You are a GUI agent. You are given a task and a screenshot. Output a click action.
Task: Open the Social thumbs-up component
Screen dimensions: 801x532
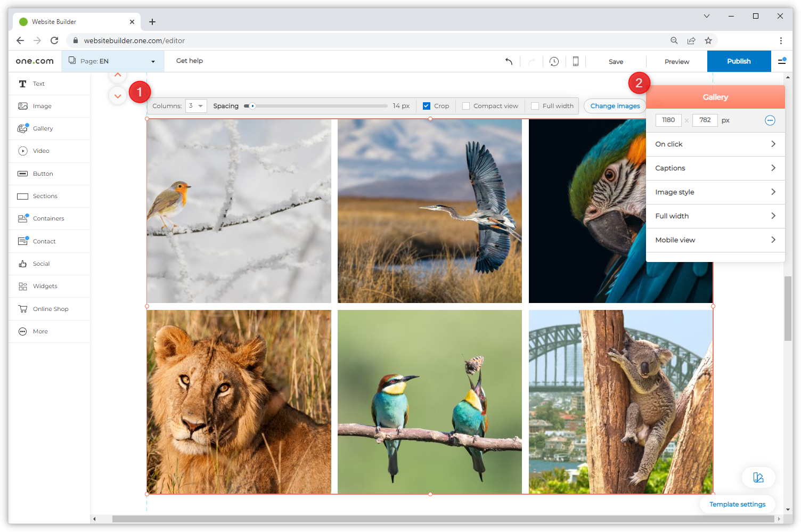point(22,264)
